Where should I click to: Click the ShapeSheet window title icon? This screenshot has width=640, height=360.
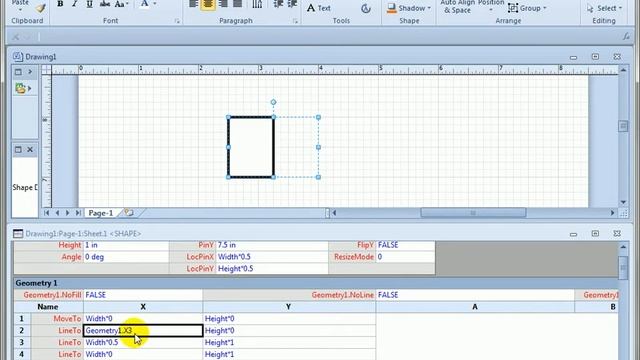(x=18, y=233)
